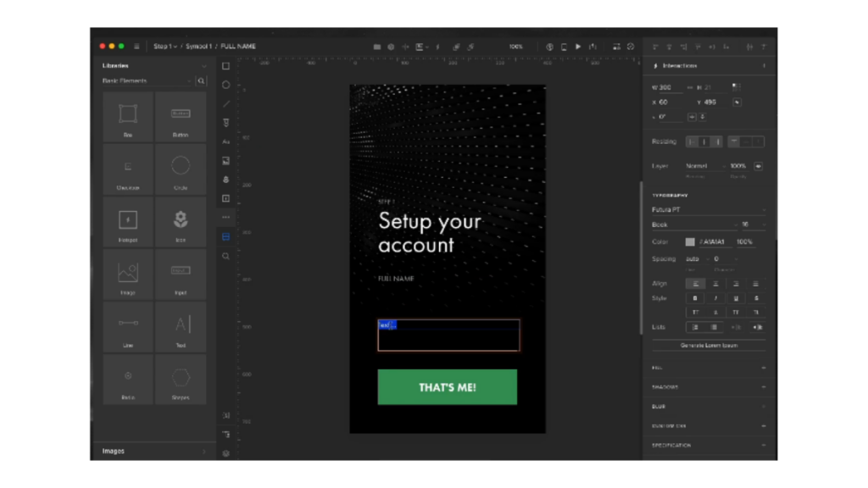Set text alignment to left
Viewport: 868px width, 488px height.
695,284
